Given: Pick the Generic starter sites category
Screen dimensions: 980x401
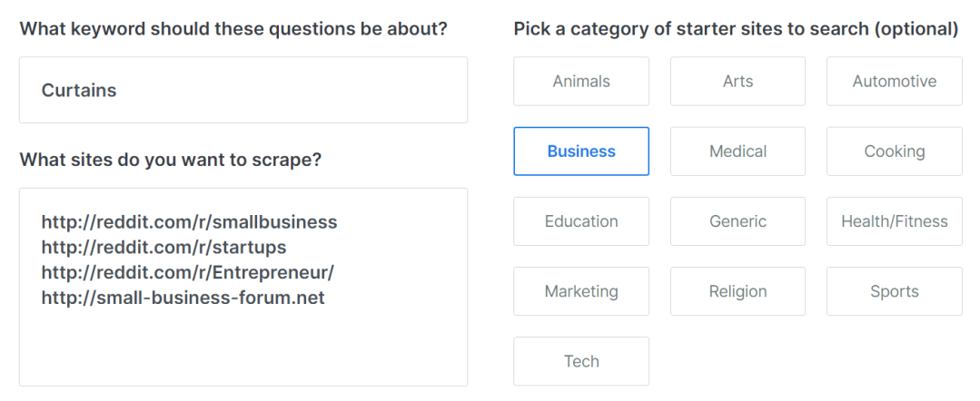Looking at the screenshot, I should (x=737, y=221).
